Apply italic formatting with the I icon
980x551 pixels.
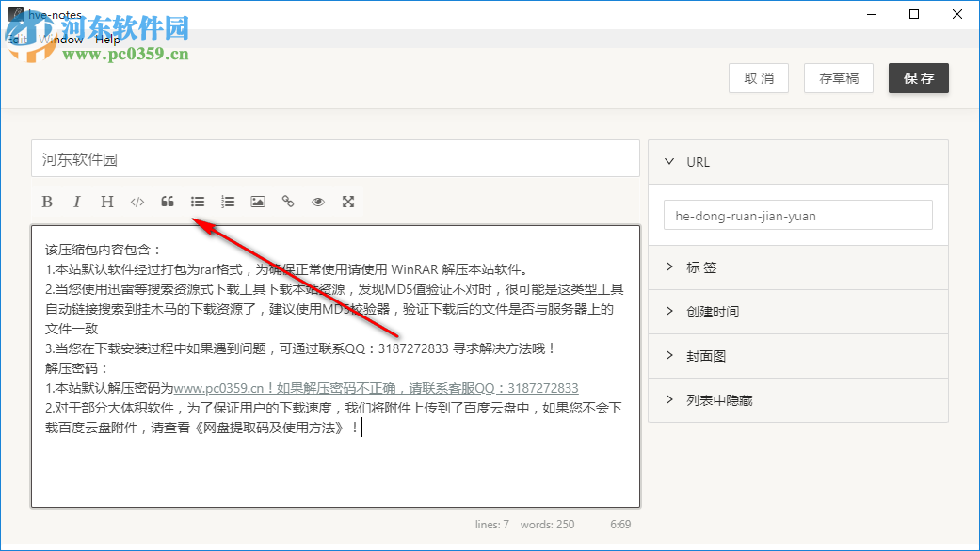click(77, 202)
